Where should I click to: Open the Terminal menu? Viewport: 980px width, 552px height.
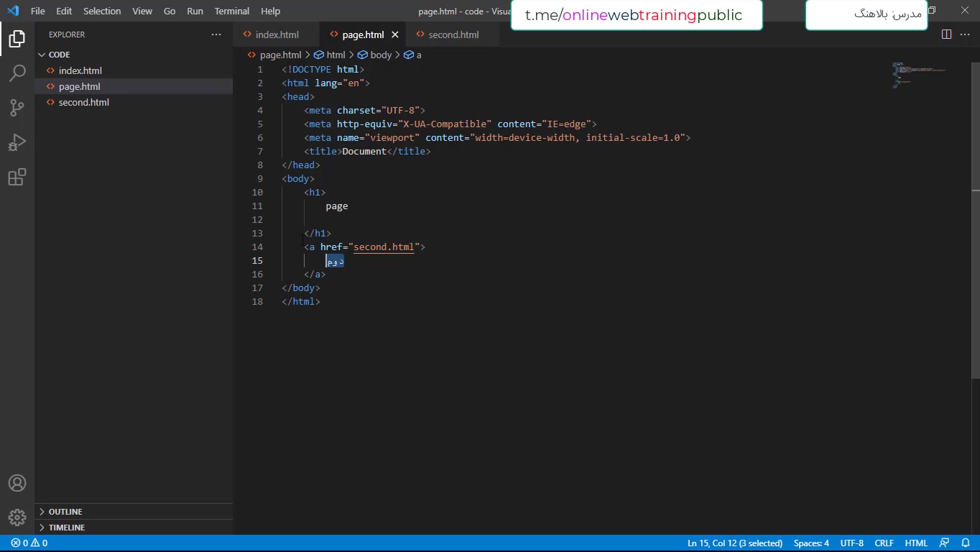[x=231, y=11]
